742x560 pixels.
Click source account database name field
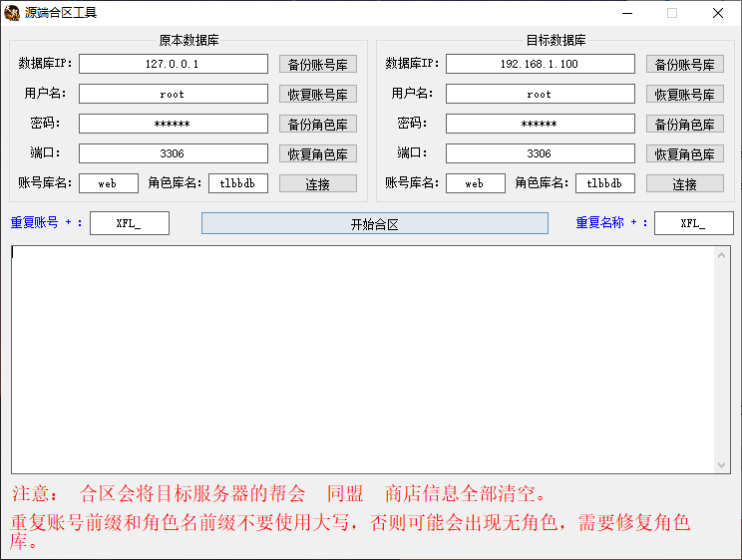coord(109,183)
